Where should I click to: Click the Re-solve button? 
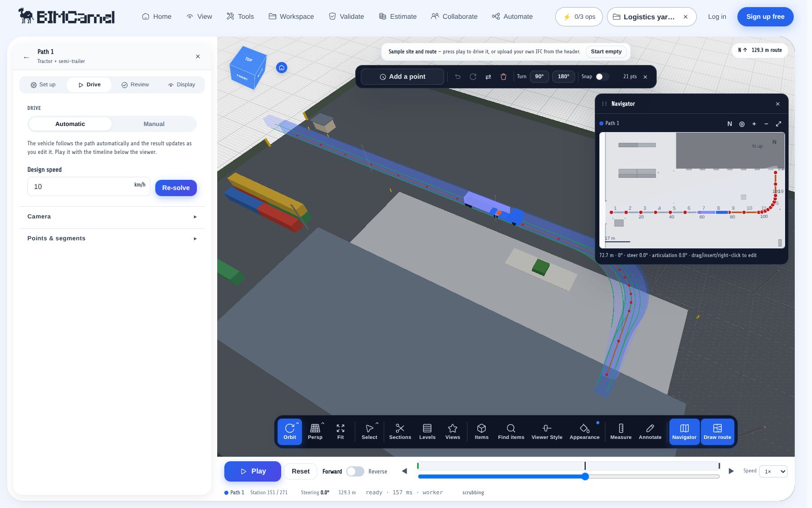coord(176,188)
